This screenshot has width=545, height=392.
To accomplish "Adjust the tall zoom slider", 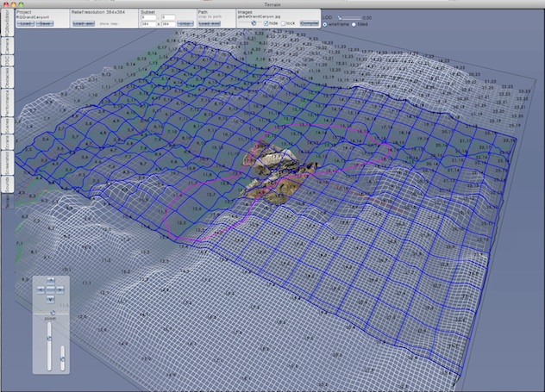I will coord(49,346).
